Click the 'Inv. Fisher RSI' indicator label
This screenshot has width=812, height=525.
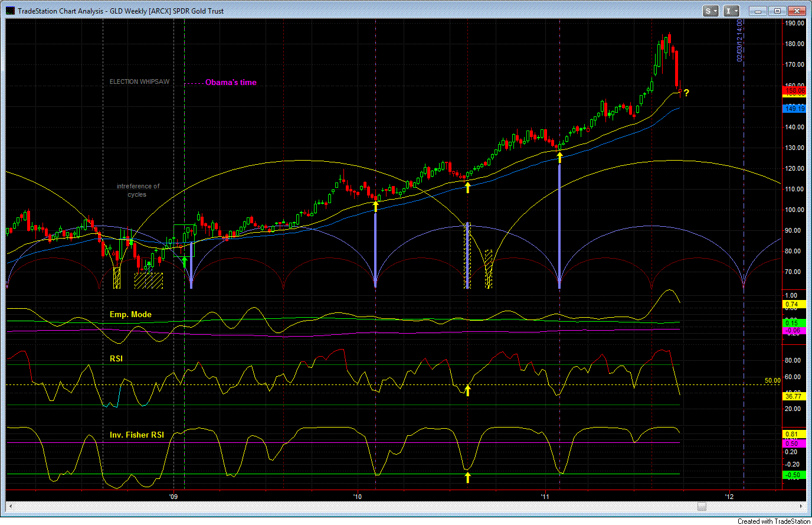point(137,435)
